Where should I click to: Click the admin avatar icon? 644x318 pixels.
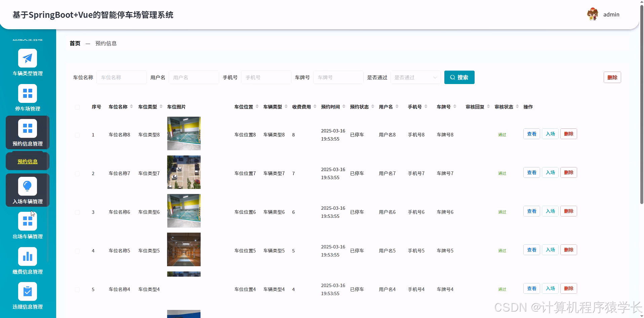coord(593,14)
